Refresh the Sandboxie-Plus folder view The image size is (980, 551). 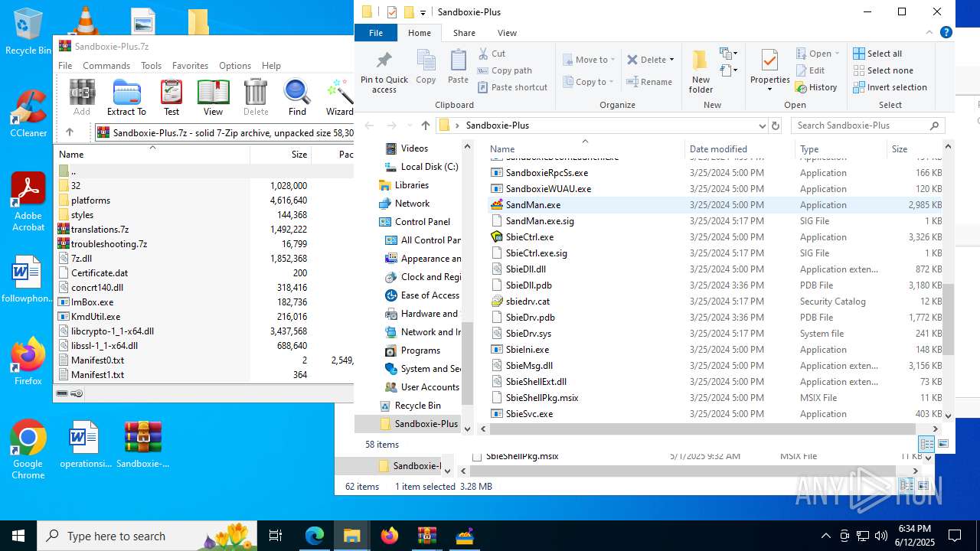[776, 126]
